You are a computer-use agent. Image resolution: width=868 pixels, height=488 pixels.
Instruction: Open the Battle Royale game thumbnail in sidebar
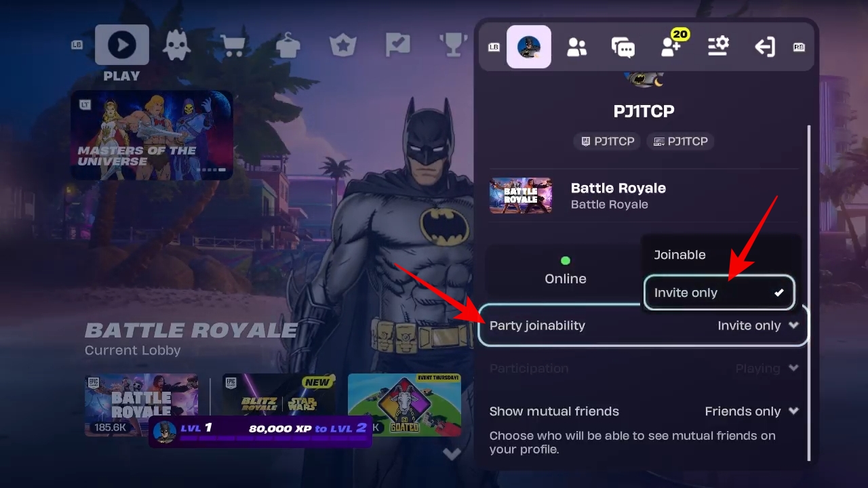(521, 196)
